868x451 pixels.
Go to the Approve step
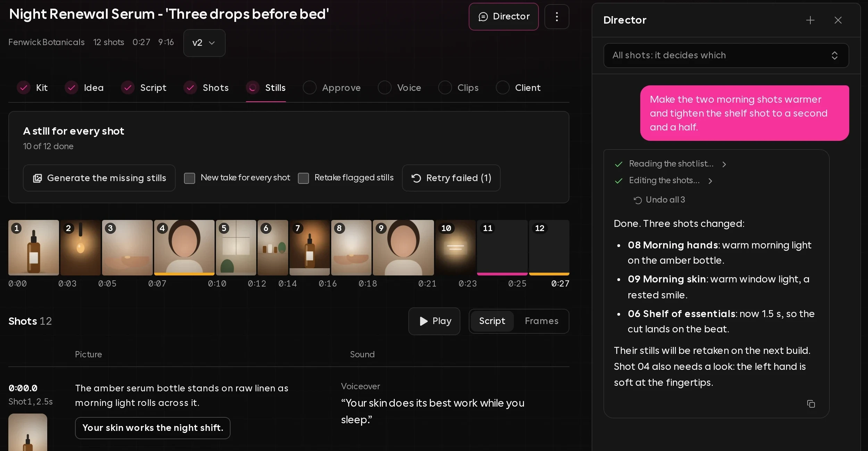tap(332, 88)
